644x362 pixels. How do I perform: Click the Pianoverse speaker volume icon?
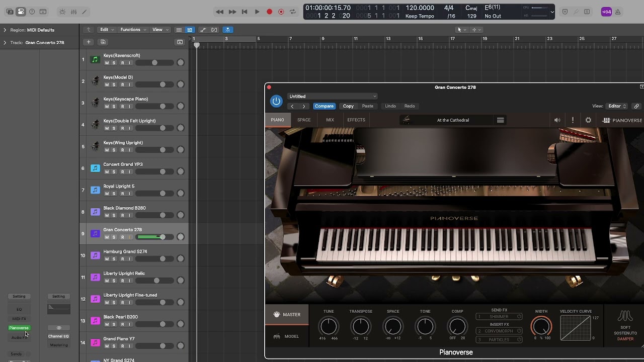(557, 120)
